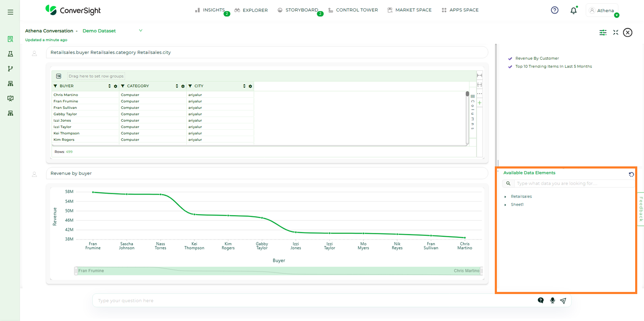
Task: Refresh the Available Data Elements
Action: point(631,174)
